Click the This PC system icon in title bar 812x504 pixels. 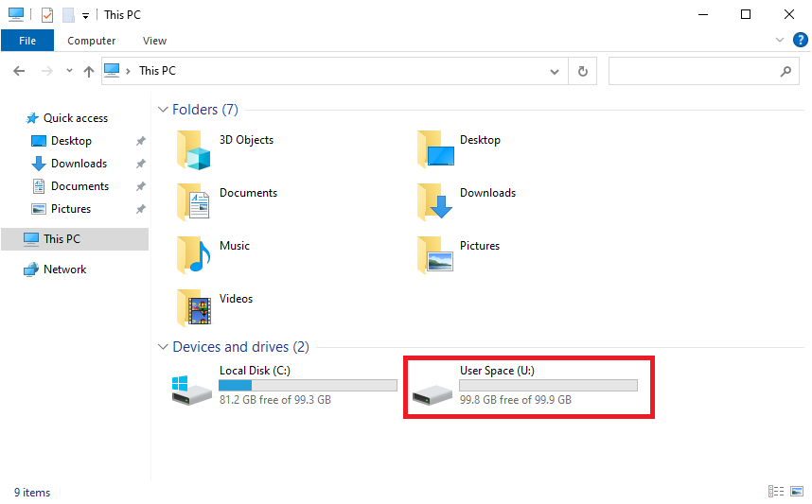tap(16, 14)
